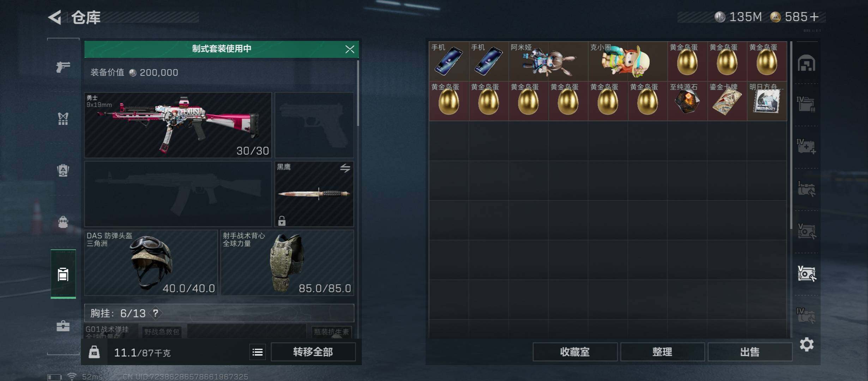Open the backpack sidebar category

tap(63, 170)
